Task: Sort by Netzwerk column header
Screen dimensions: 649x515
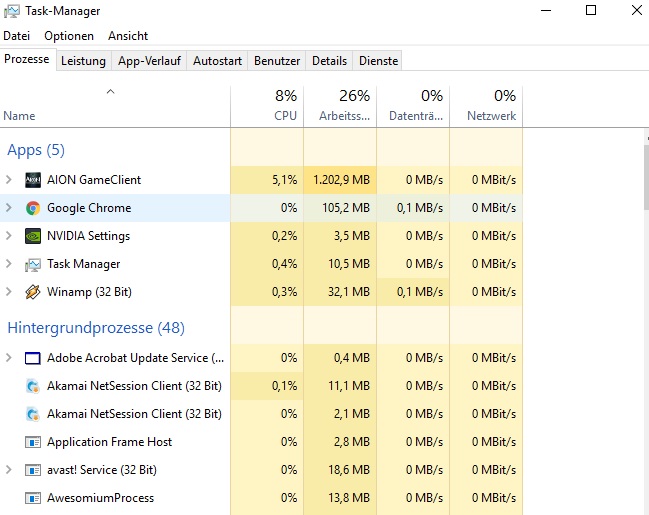Action: pyautogui.click(x=486, y=107)
